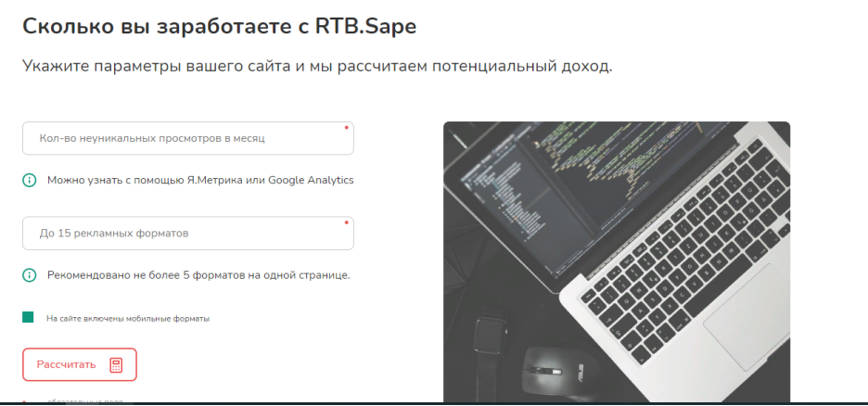Click info icon beside 5 formats recommendation

pos(29,275)
